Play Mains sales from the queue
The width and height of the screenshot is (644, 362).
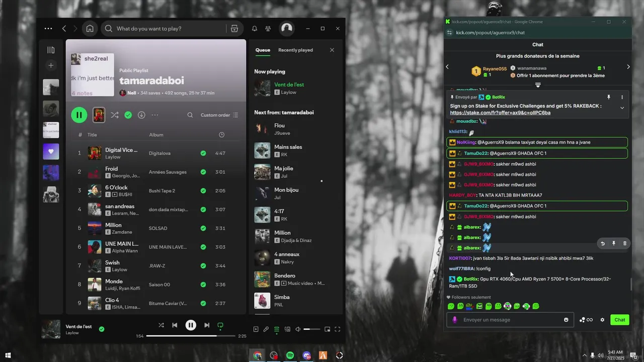[296, 150]
